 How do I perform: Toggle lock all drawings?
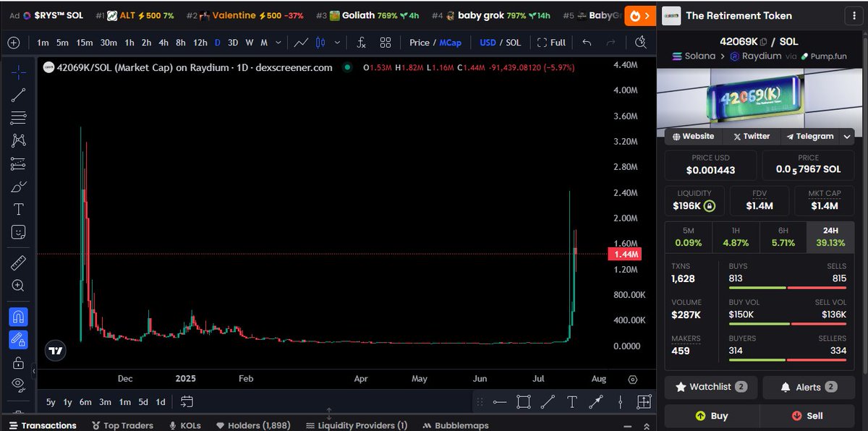(x=19, y=362)
